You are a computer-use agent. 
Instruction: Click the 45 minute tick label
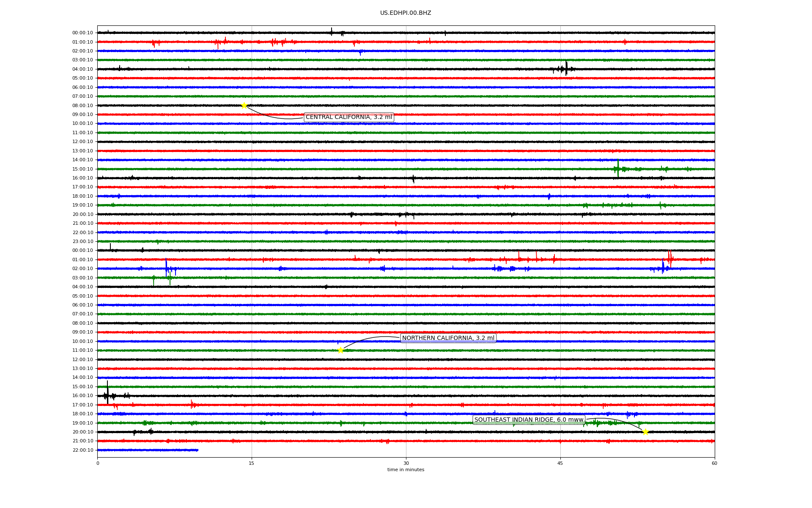point(560,463)
